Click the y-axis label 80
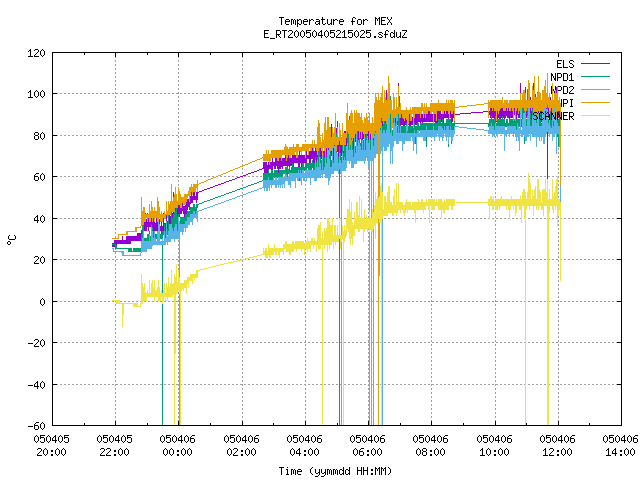The image size is (640, 480). 39,136
